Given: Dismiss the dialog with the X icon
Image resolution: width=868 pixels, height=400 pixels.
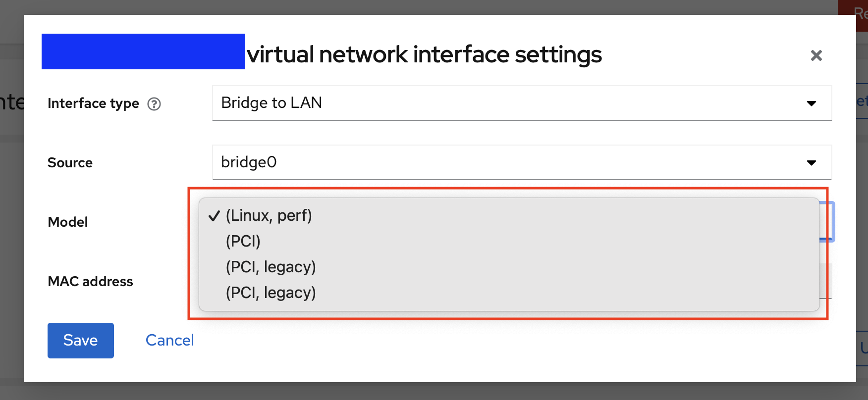Looking at the screenshot, I should [816, 55].
